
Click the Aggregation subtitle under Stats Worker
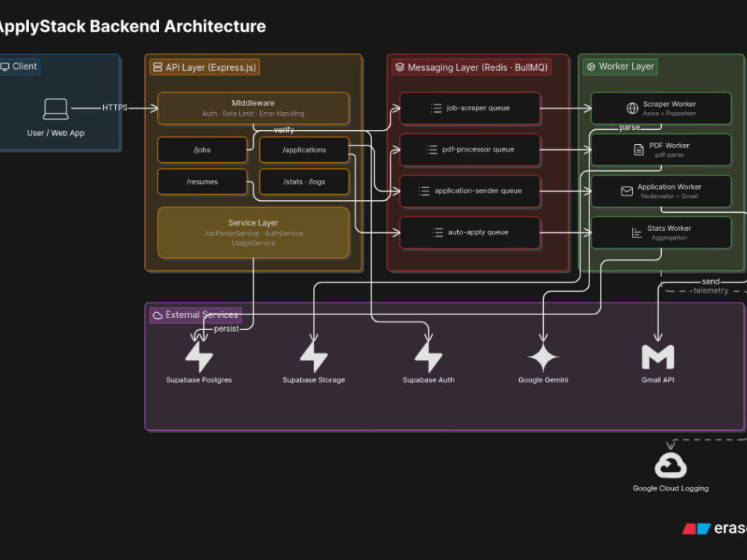tap(669, 237)
